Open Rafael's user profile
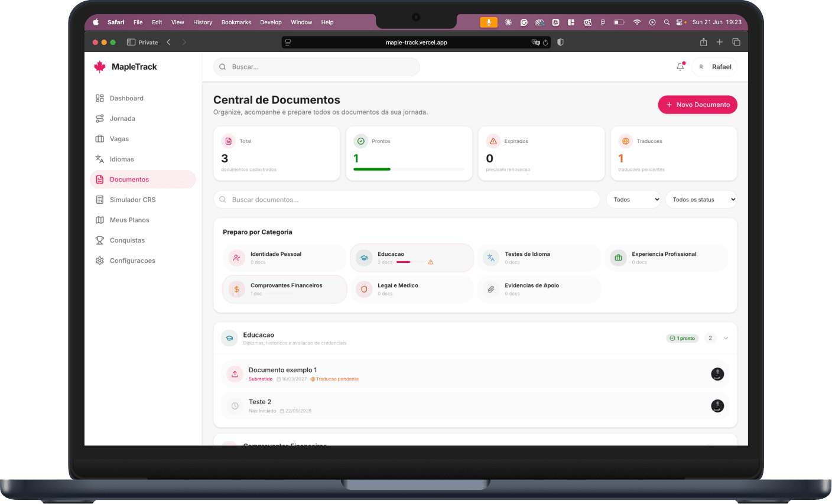 (x=714, y=67)
